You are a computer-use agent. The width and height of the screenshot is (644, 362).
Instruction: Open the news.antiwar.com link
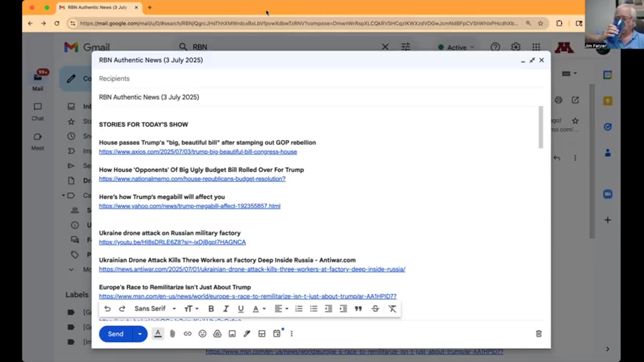tap(252, 269)
